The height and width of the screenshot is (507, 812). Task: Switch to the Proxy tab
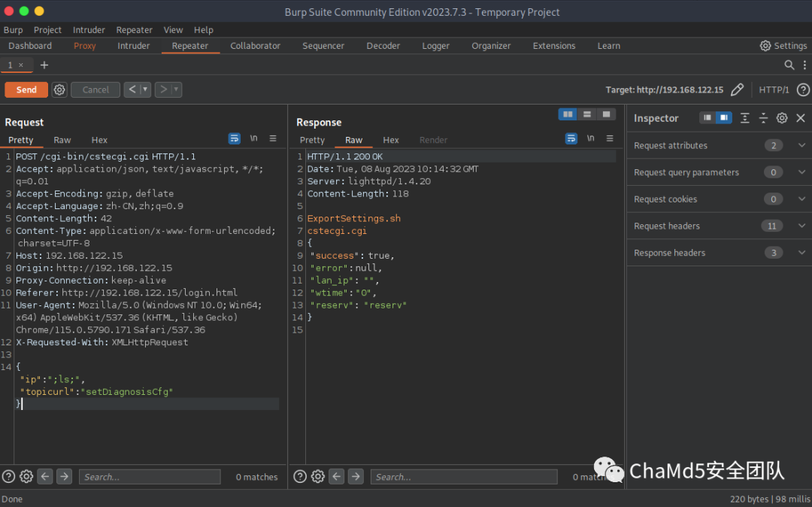84,46
